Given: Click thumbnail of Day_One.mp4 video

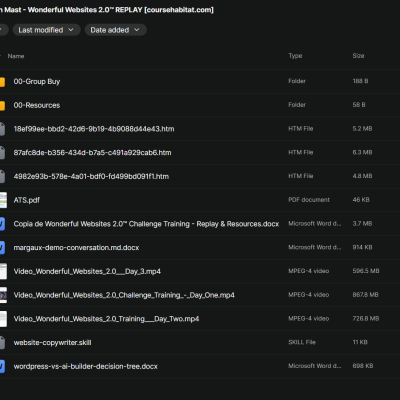Looking at the screenshot, I should [x=3, y=295].
